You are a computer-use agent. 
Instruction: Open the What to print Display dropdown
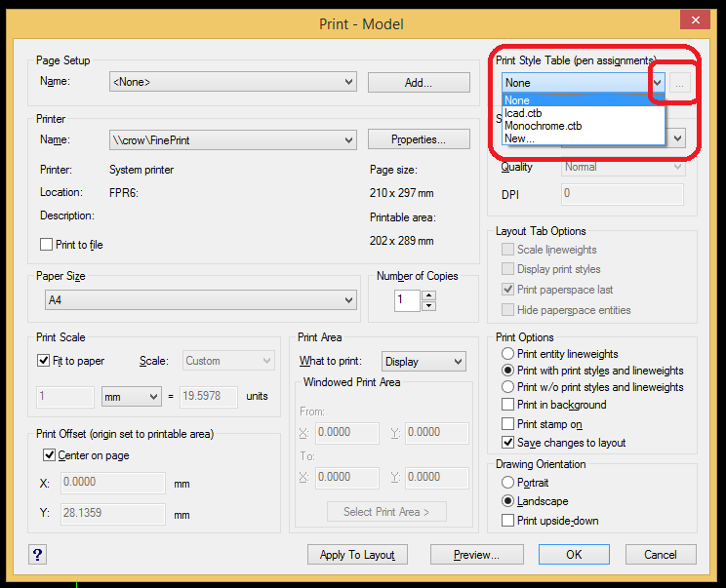click(x=423, y=362)
